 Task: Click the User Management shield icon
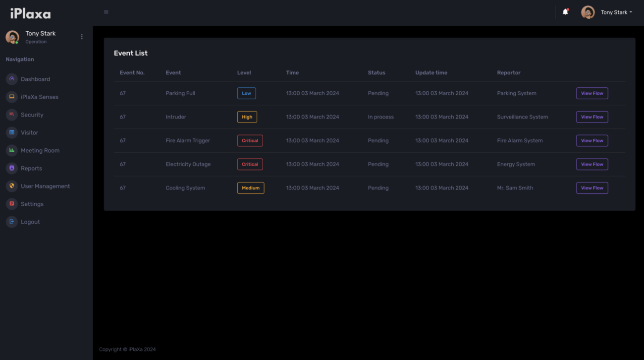coord(12,186)
